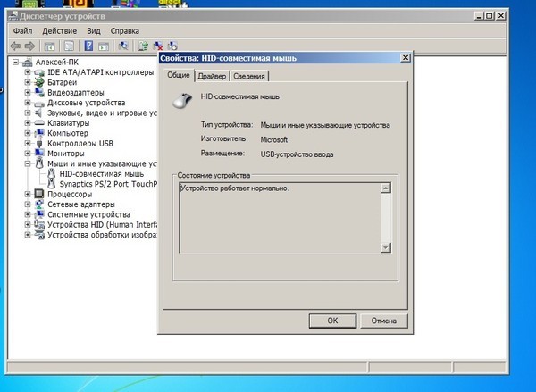Click the Microsoft manufacturer value

274,140
